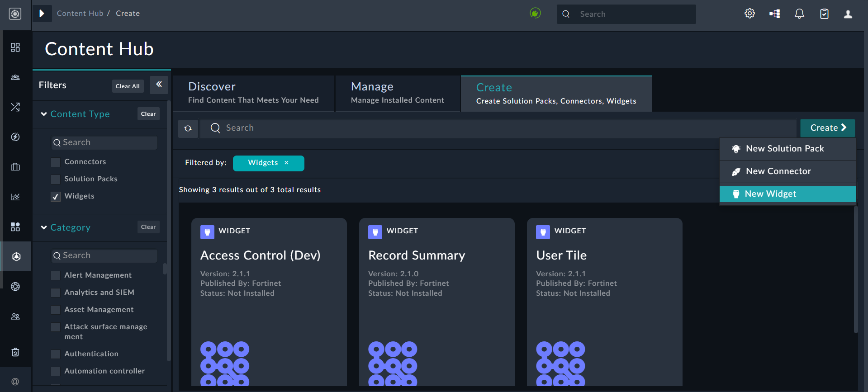
Task: Click the global Search field in top bar
Action: 626,14
